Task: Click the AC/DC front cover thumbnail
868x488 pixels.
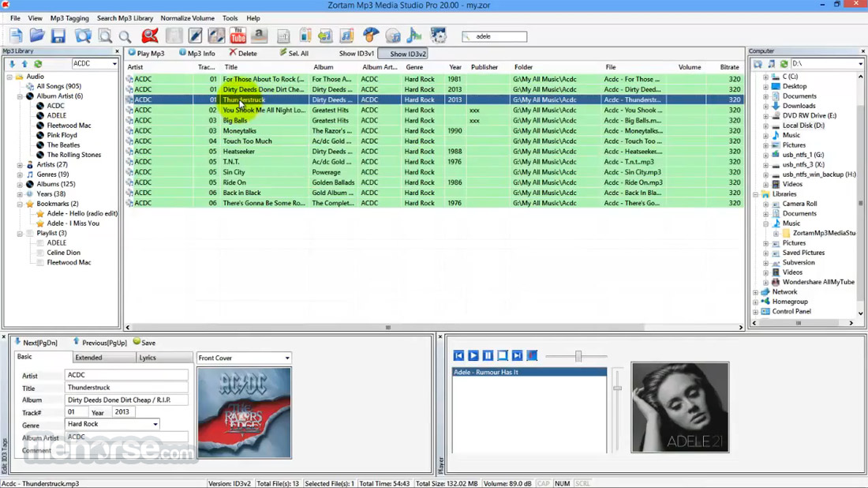Action: pos(244,413)
